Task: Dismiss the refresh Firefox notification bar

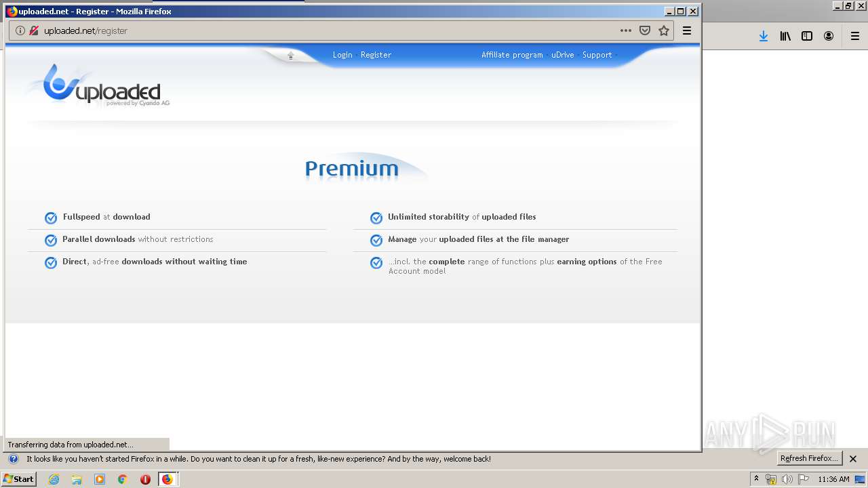Action: click(x=853, y=459)
